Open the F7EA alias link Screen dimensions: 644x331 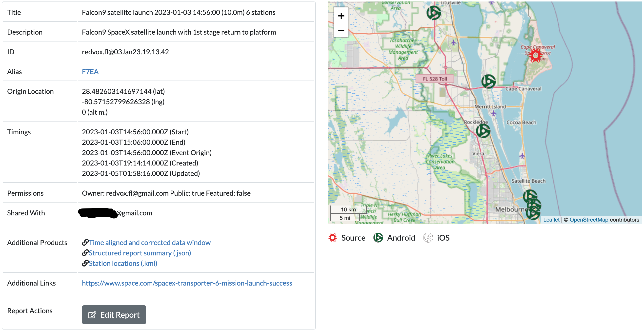tap(90, 71)
